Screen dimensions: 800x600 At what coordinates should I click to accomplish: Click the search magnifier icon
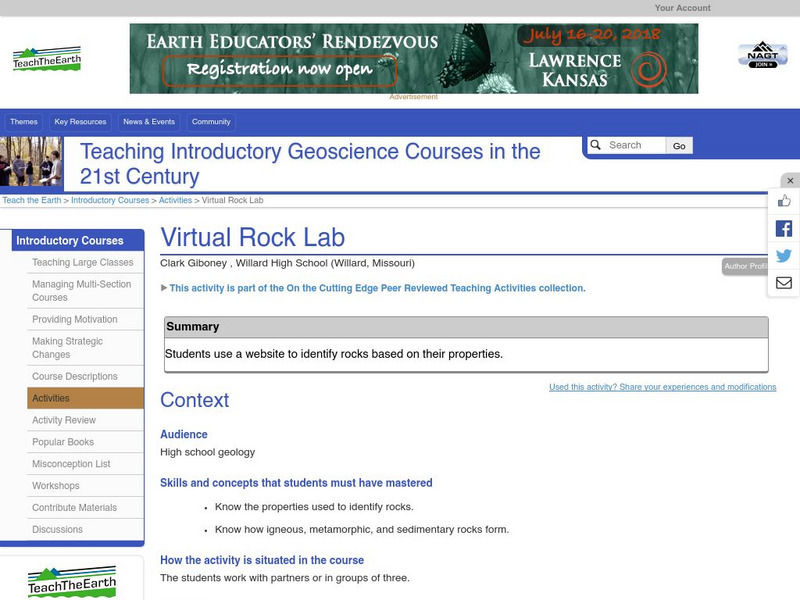(594, 144)
